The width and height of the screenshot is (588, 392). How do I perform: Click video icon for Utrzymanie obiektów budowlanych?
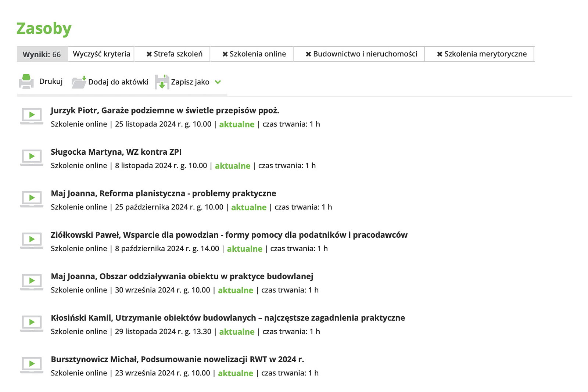[32, 324]
